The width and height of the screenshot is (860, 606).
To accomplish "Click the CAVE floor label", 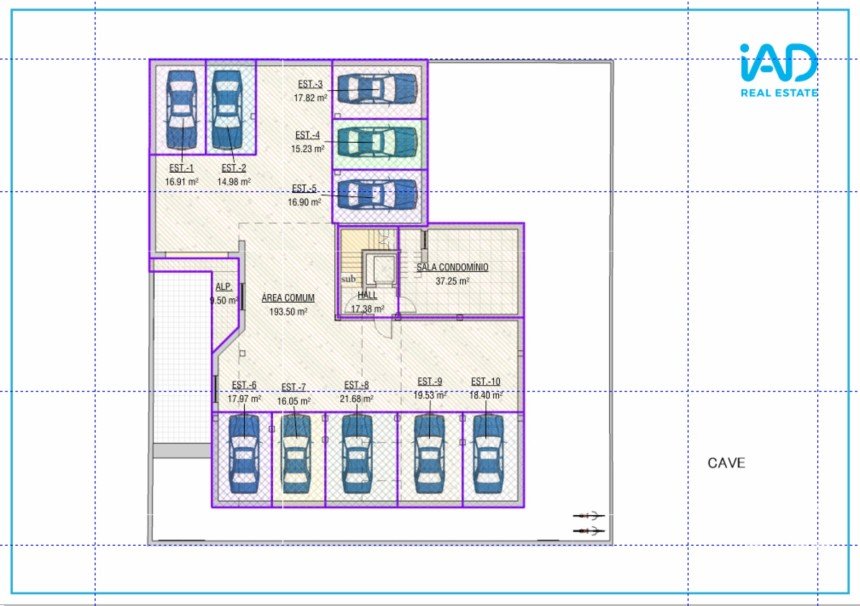I will (726, 463).
